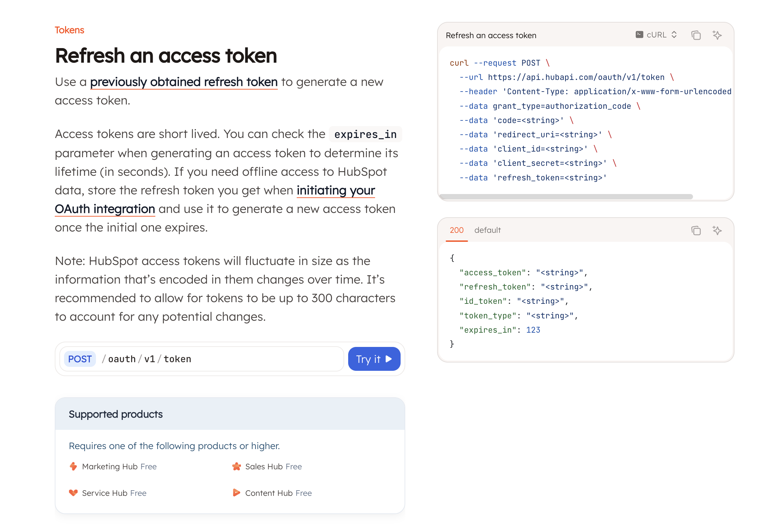Copy the cURL request code
The height and width of the screenshot is (532, 770).
[x=696, y=35]
